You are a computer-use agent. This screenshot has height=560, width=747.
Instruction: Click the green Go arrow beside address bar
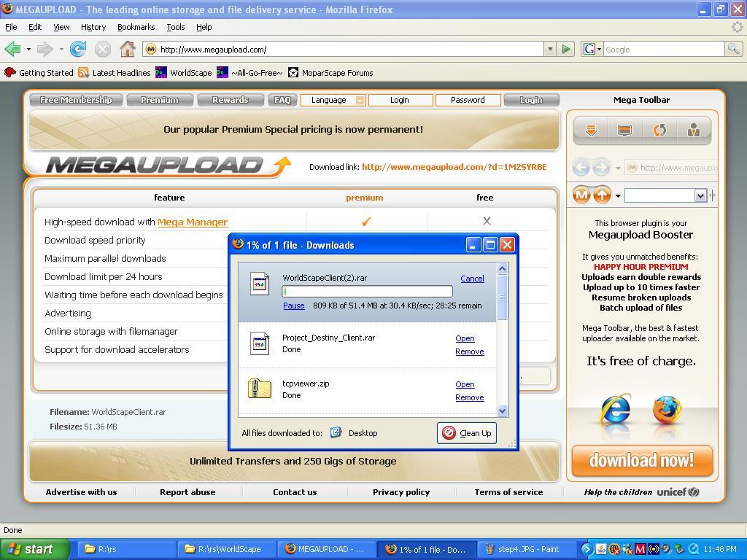point(566,49)
